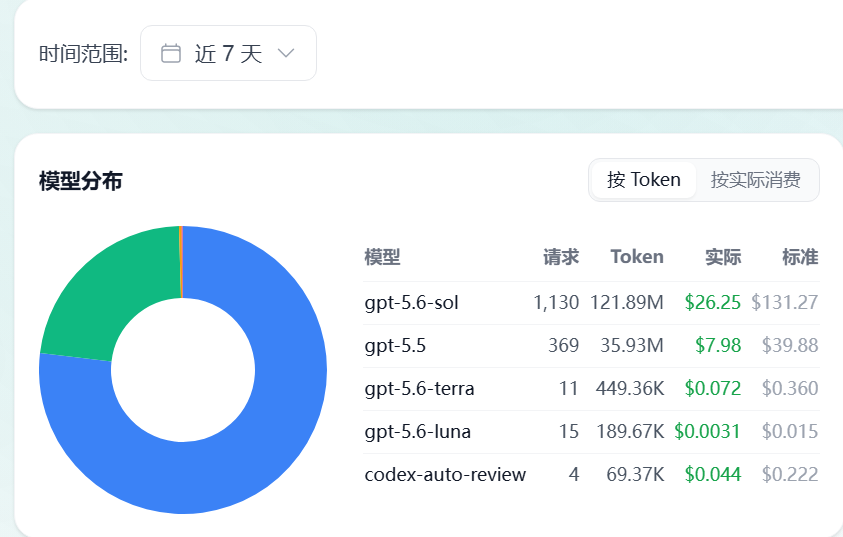This screenshot has width=843, height=537.
Task: Click the 121.89M token value
Action: [627, 303]
